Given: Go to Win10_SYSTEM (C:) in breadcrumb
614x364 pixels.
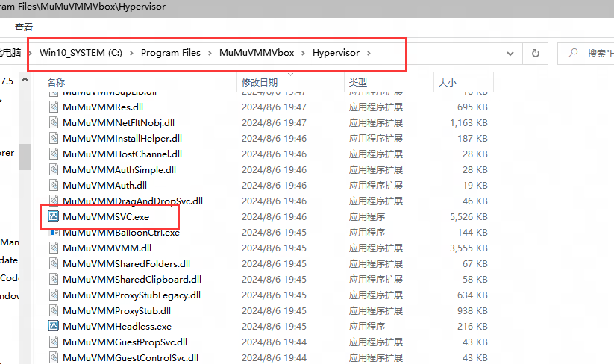Looking at the screenshot, I should tap(81, 53).
